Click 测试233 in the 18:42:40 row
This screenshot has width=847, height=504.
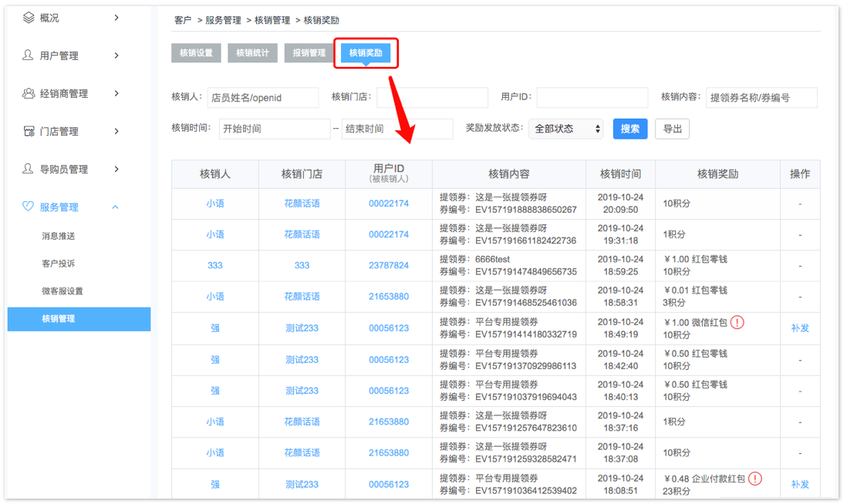click(302, 359)
